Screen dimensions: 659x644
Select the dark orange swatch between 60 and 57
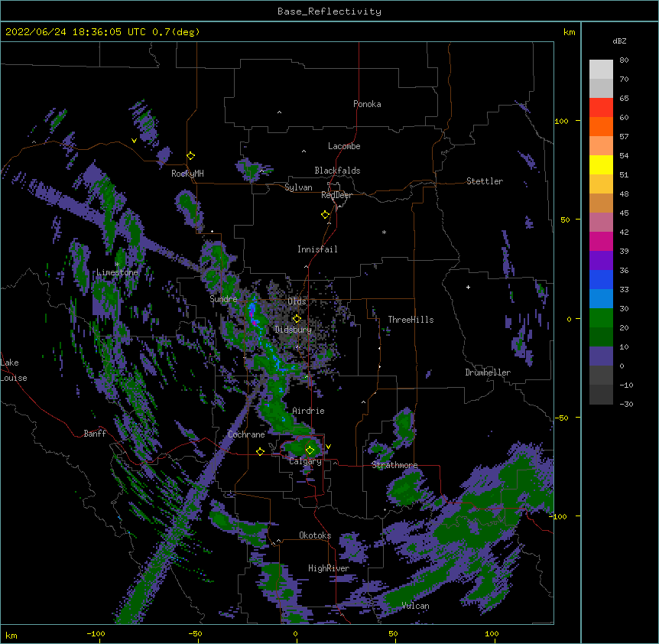click(x=601, y=126)
